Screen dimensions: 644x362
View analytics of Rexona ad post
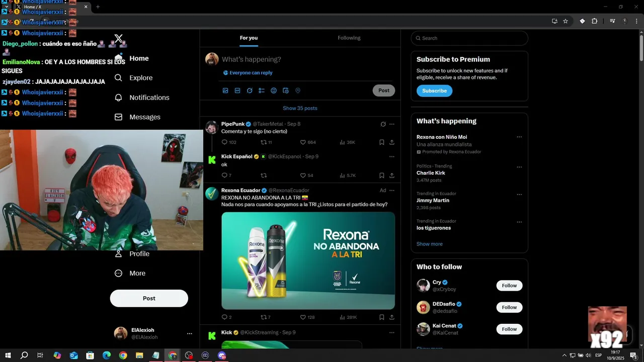click(342, 317)
